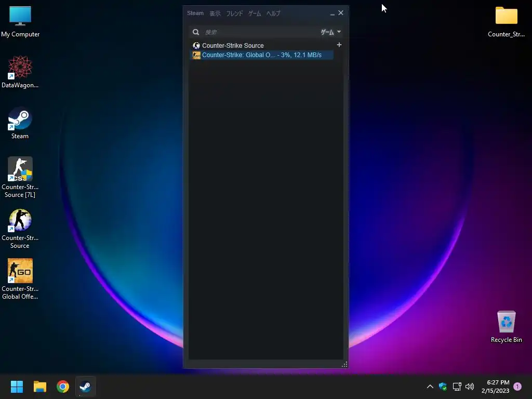Select the My Computer desktop icon

click(20, 22)
